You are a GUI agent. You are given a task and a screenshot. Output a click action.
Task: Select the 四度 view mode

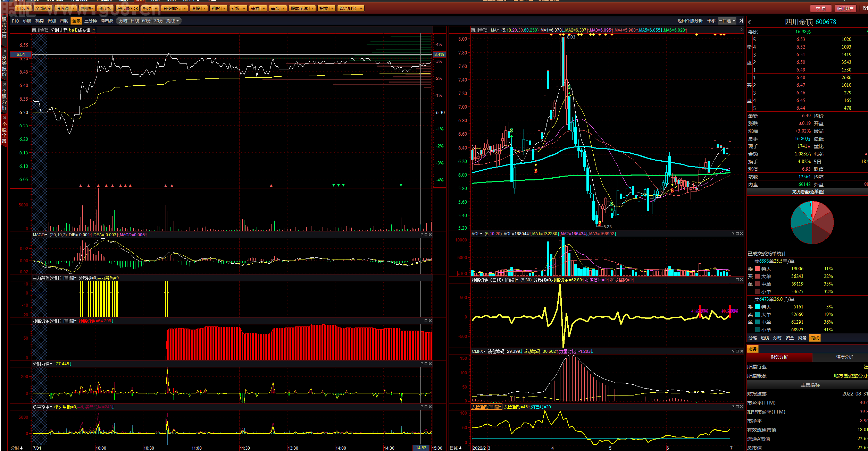click(64, 21)
